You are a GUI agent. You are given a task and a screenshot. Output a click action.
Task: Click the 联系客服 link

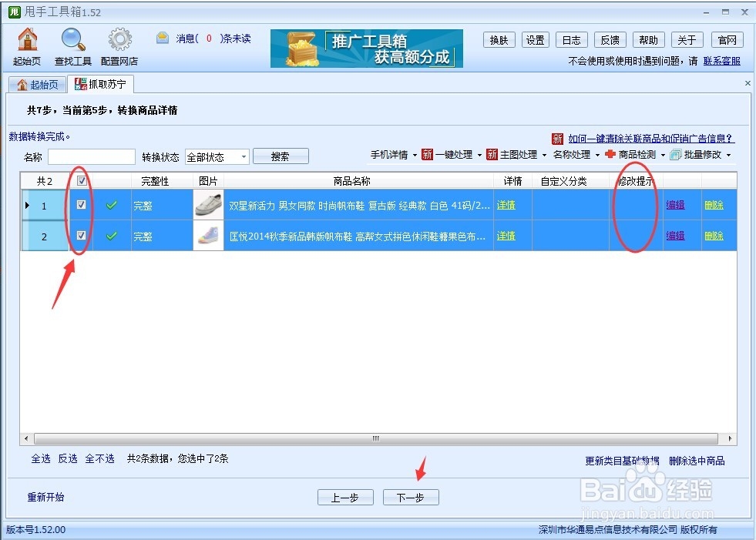pyautogui.click(x=722, y=61)
